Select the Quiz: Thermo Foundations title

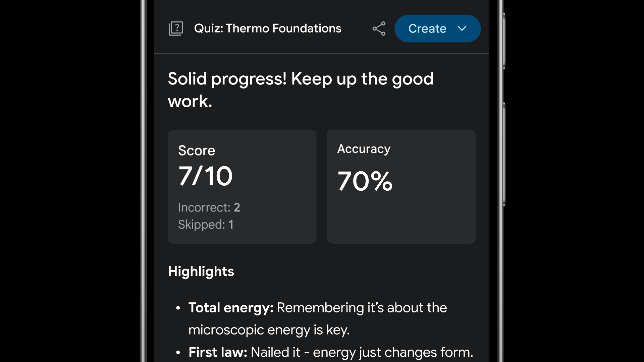pos(268,28)
